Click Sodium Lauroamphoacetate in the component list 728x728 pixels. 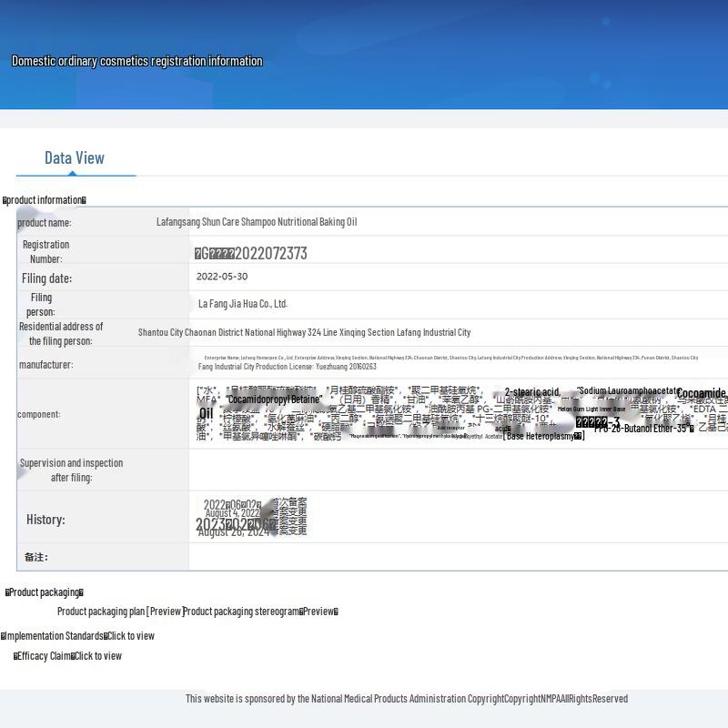click(628, 390)
